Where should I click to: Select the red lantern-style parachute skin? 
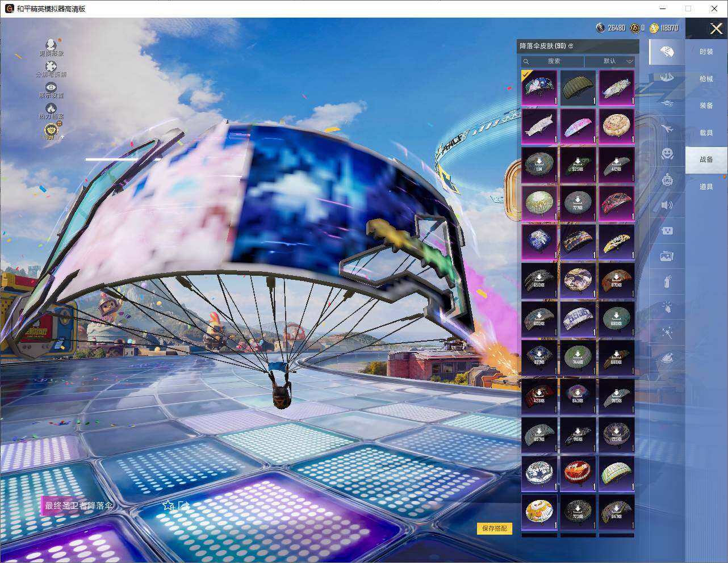(x=578, y=474)
